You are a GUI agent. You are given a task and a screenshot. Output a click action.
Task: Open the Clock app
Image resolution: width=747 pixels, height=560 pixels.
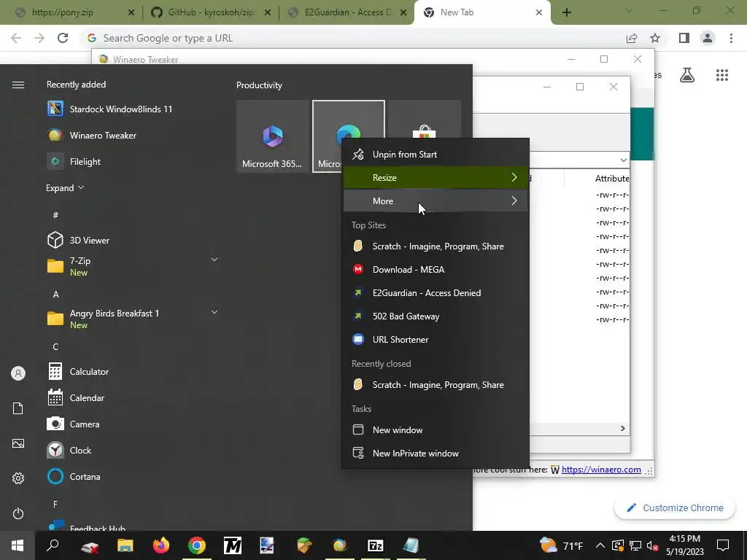pos(69,450)
